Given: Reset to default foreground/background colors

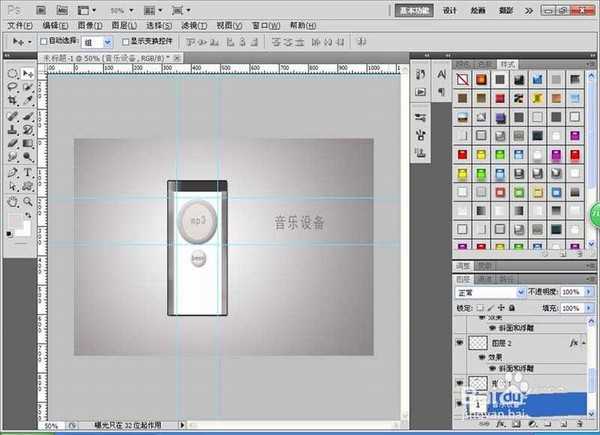Looking at the screenshot, I should [9, 234].
